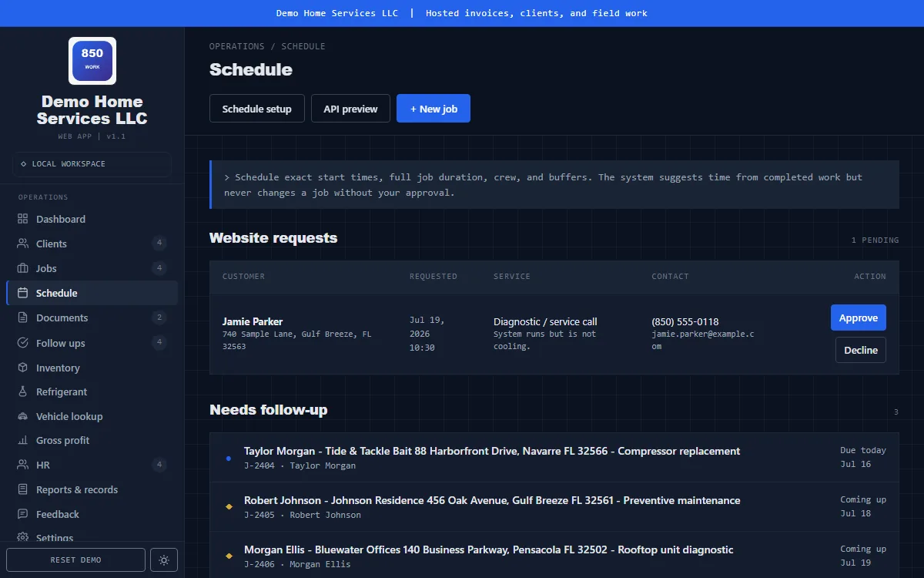Click the yellow diamond on Robert Johnson row
This screenshot has height=578, width=924.
tap(229, 506)
